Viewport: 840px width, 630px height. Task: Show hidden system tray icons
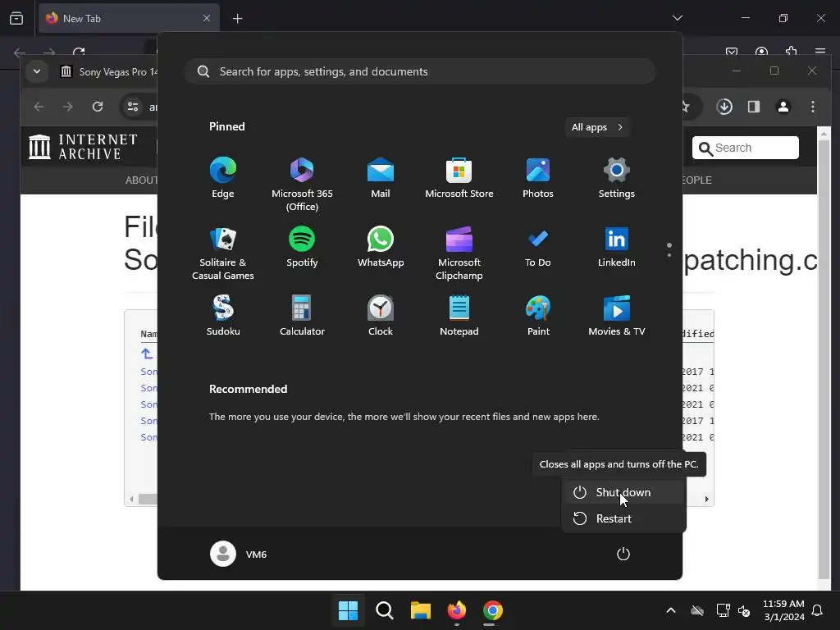pyautogui.click(x=671, y=610)
